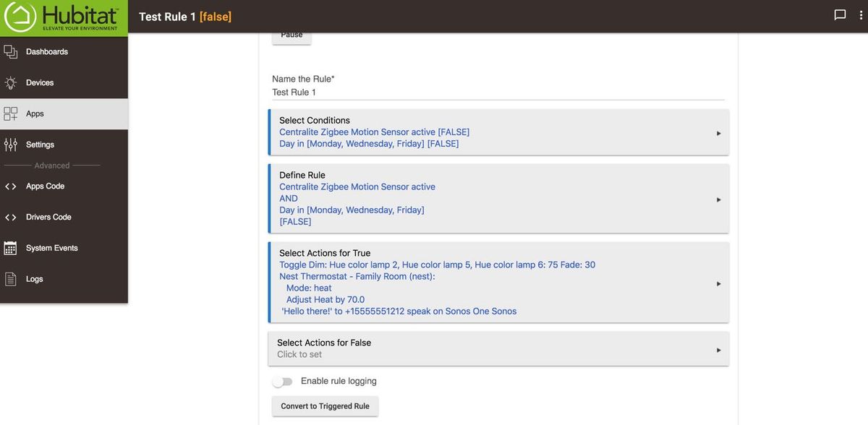This screenshot has width=868, height=425.
Task: Open Logs from the sidebar menu
Action: point(35,279)
